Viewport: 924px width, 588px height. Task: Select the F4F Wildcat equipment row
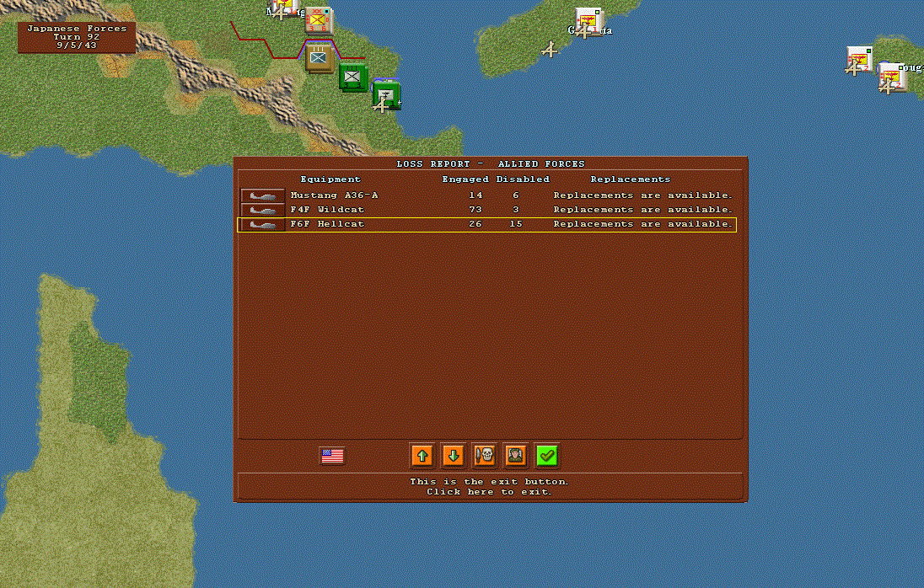486,210
